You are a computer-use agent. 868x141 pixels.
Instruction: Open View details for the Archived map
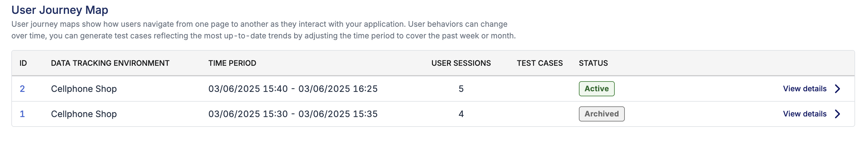click(805, 114)
